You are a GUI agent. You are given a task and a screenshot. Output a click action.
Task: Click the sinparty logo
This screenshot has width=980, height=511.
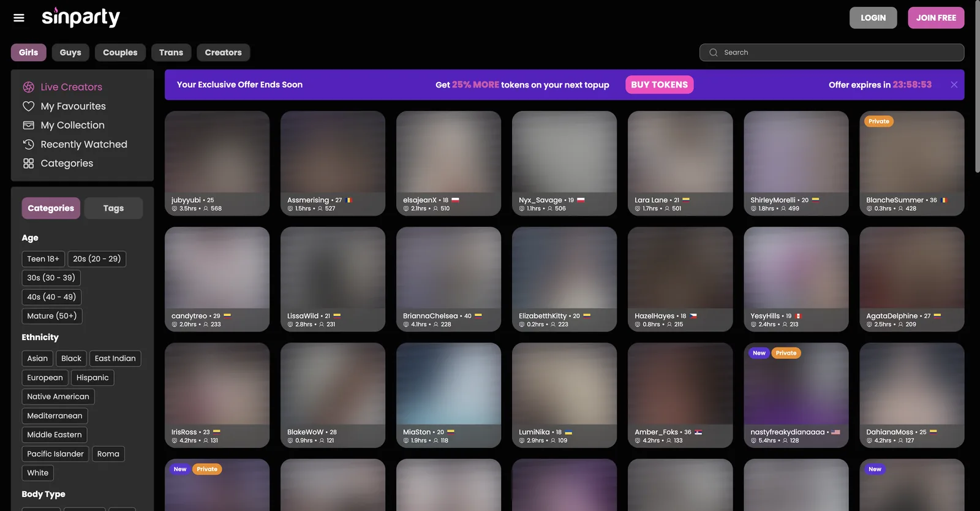click(81, 17)
